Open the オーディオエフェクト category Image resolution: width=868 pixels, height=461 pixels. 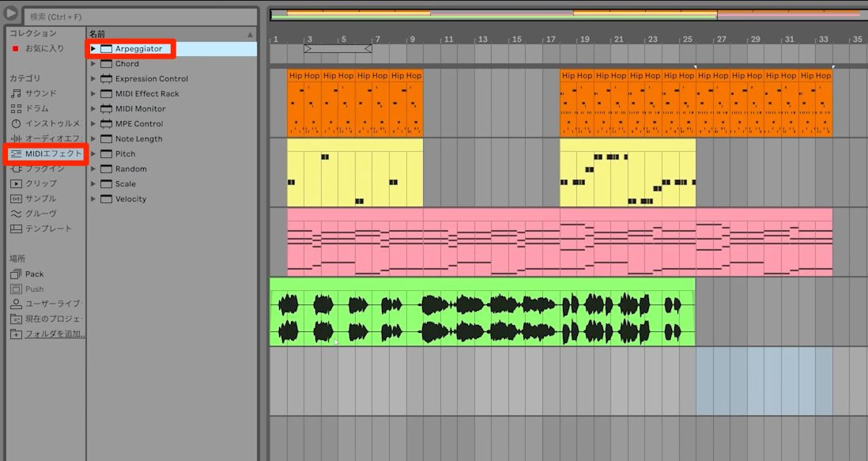(x=46, y=138)
